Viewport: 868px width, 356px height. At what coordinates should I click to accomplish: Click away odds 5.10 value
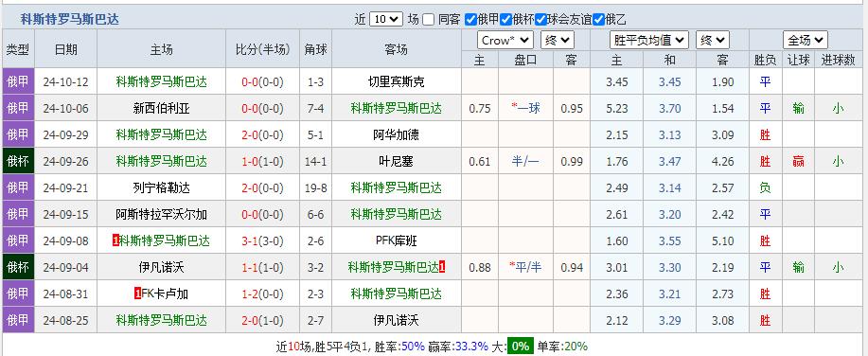click(723, 240)
